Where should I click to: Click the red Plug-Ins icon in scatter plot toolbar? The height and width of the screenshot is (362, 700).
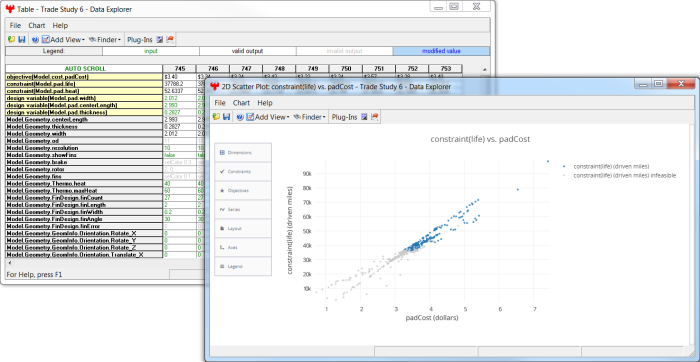click(x=375, y=117)
